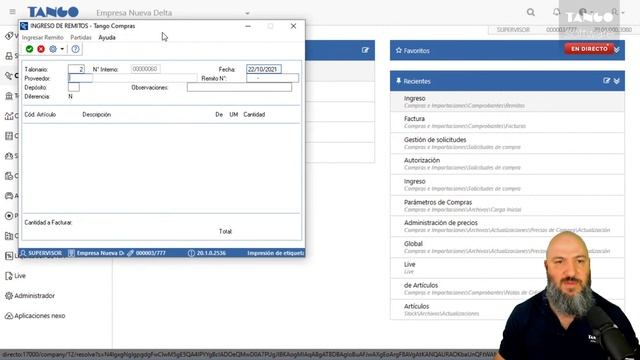
Task: Open recent de Artículos item
Action: (507, 289)
